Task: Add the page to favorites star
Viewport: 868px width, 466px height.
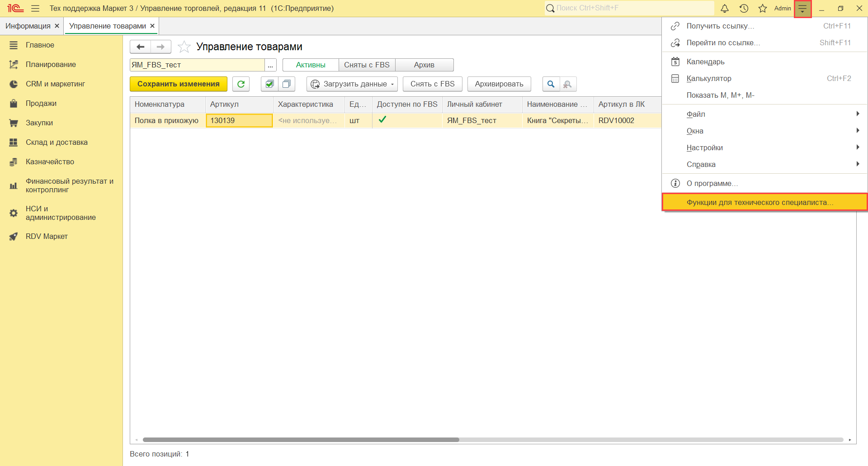Action: click(x=184, y=47)
